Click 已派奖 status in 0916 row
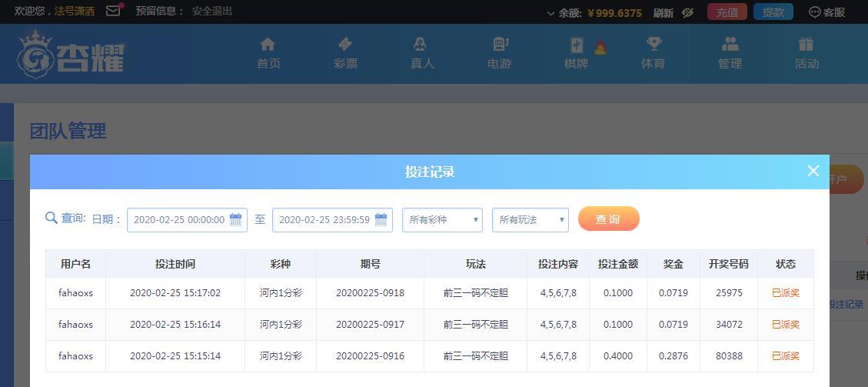868x387 pixels. coord(786,356)
